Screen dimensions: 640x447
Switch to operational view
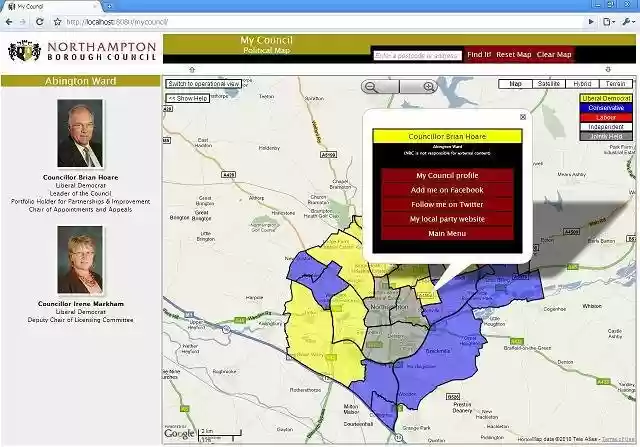(204, 84)
